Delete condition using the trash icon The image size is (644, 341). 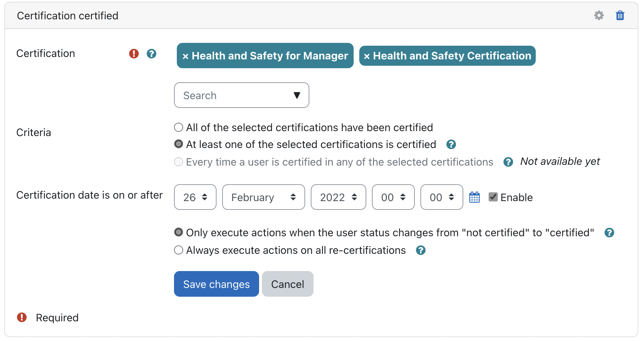pyautogui.click(x=620, y=15)
